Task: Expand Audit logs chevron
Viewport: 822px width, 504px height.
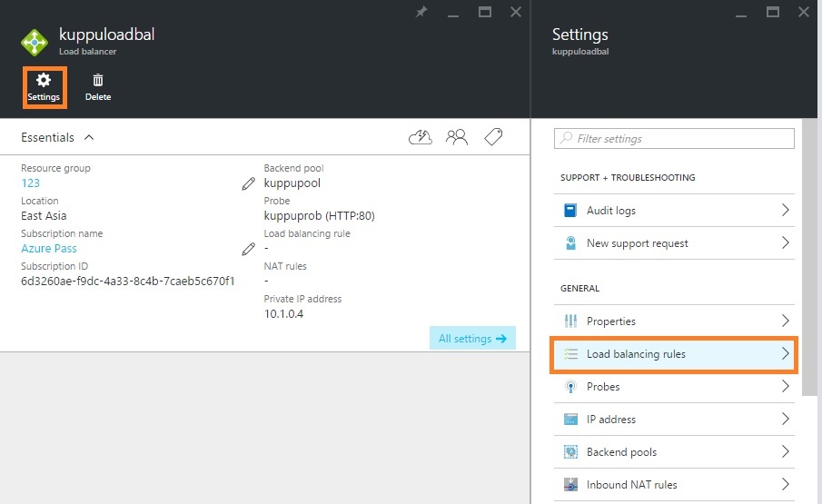Action: click(786, 211)
